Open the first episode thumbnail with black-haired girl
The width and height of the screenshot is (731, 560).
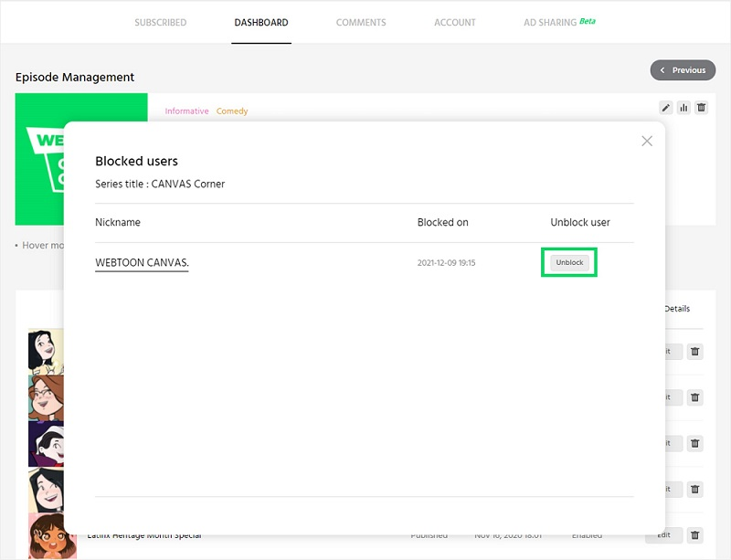pyautogui.click(x=46, y=352)
